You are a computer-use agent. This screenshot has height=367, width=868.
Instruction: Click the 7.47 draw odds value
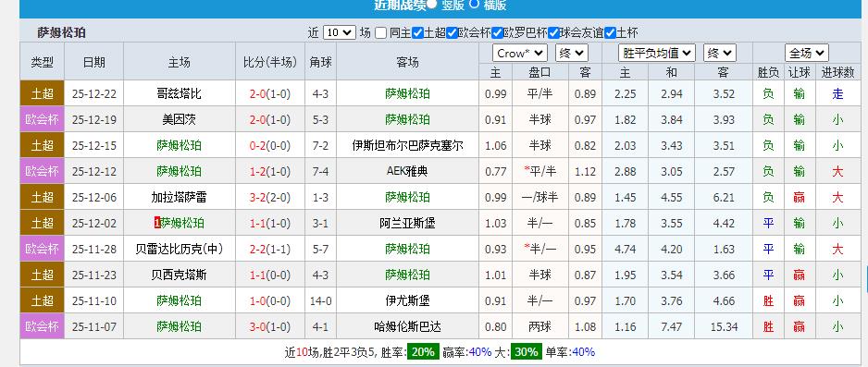[x=672, y=327]
